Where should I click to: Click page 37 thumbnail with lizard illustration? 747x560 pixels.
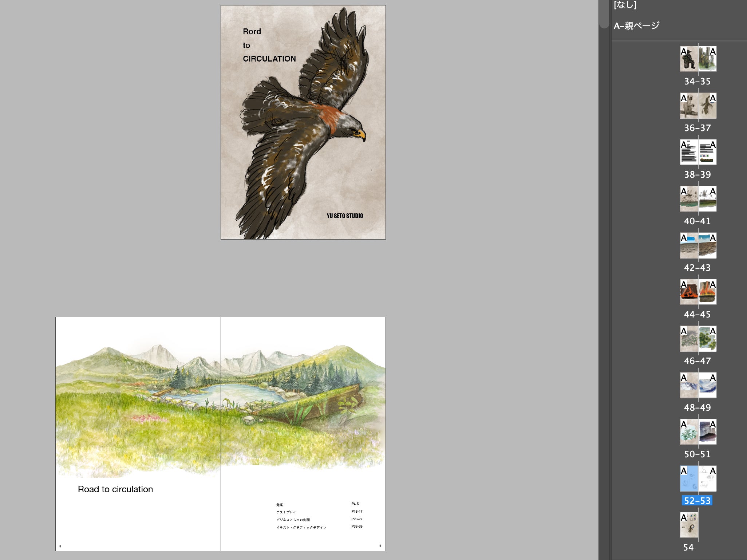click(x=708, y=106)
